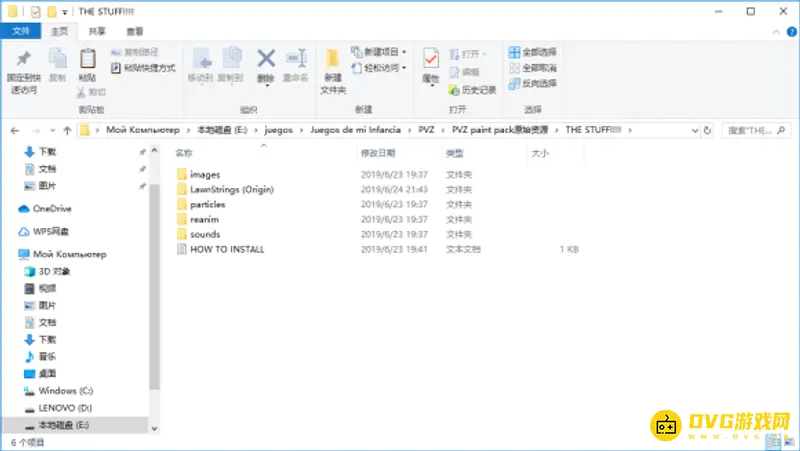Select the sounds folder

coord(199,235)
